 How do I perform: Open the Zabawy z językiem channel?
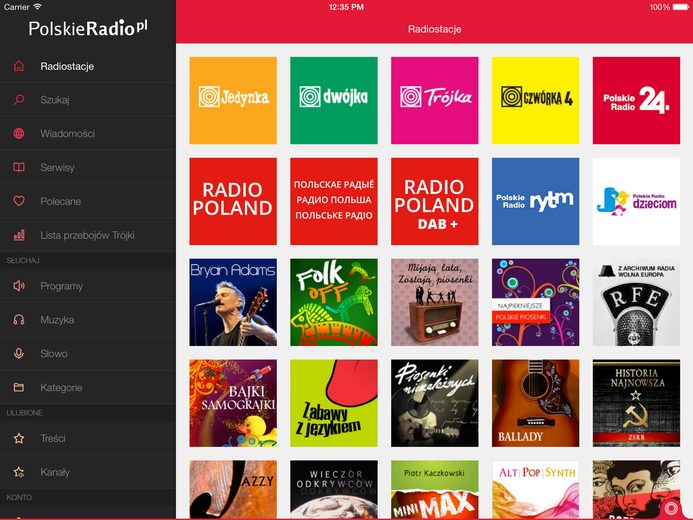(x=334, y=403)
